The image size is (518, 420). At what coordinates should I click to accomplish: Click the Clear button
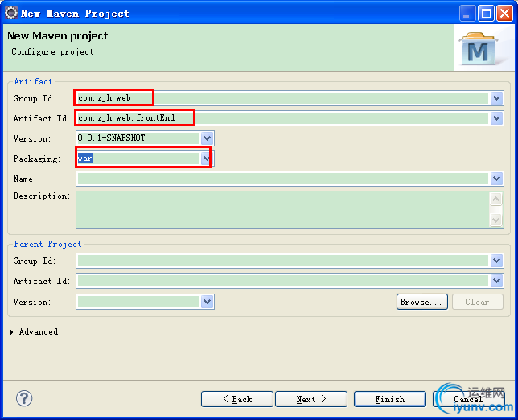[x=477, y=302]
